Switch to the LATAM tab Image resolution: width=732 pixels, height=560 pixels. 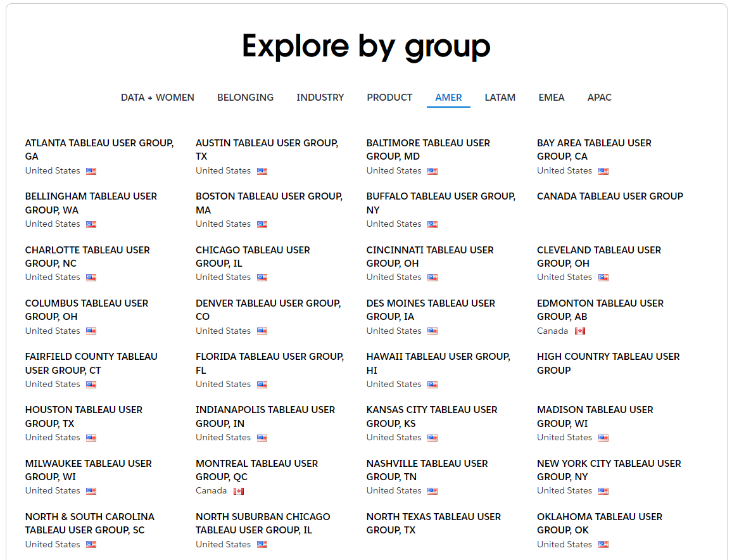click(x=500, y=98)
